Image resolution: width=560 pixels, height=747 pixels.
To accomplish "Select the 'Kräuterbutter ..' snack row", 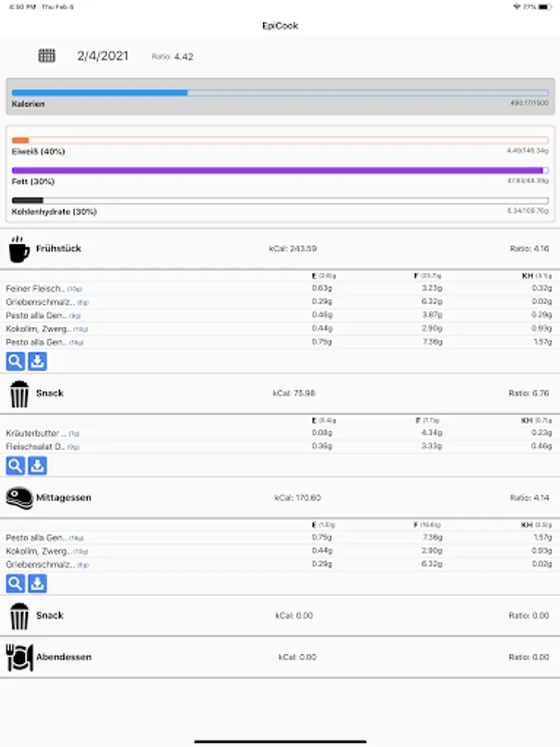I will pyautogui.click(x=280, y=433).
